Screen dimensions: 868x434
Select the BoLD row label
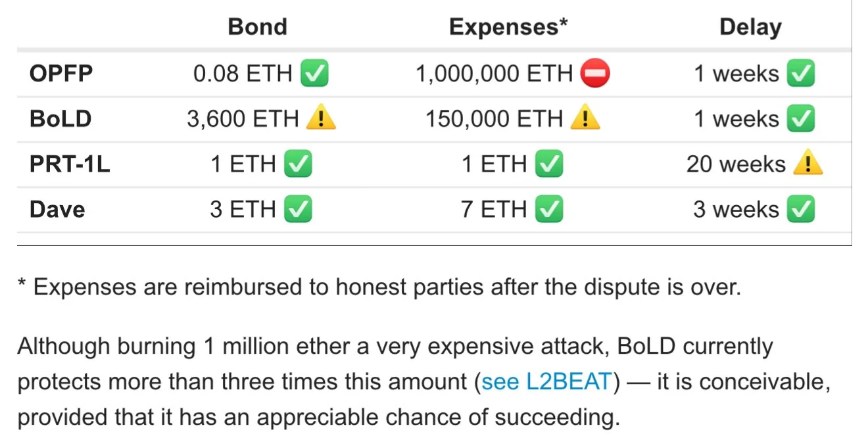tap(60, 119)
